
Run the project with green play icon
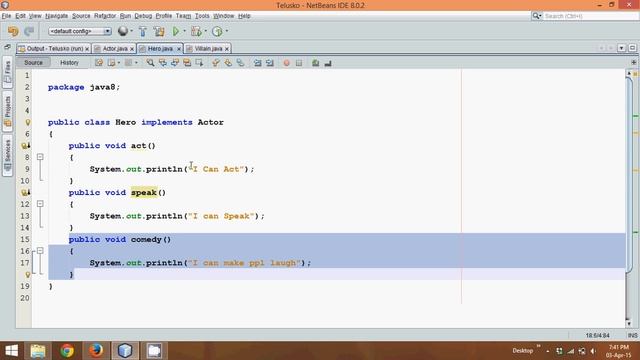176,31
